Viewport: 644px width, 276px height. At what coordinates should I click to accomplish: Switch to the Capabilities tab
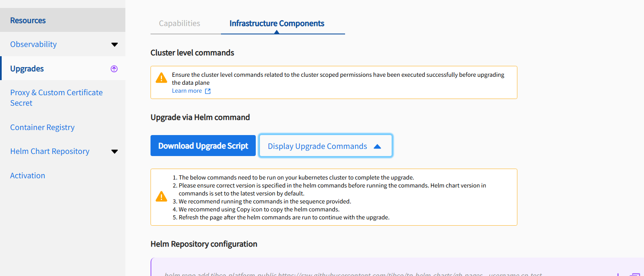(179, 23)
